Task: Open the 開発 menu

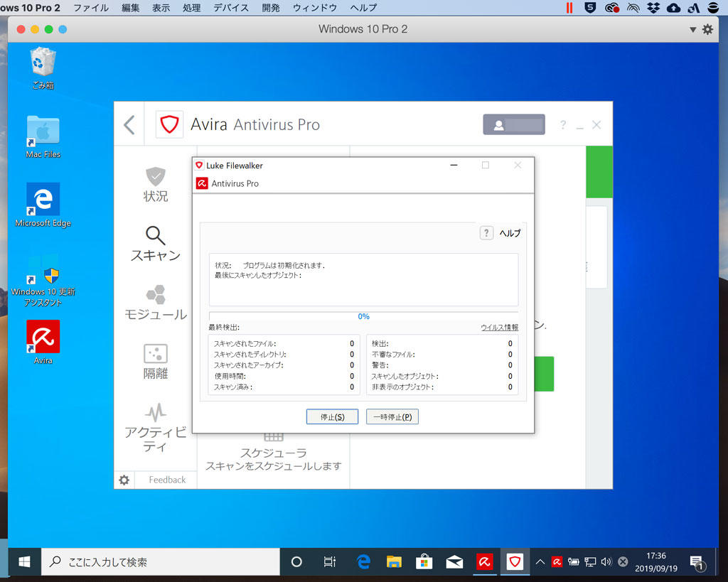Action: 271,8
